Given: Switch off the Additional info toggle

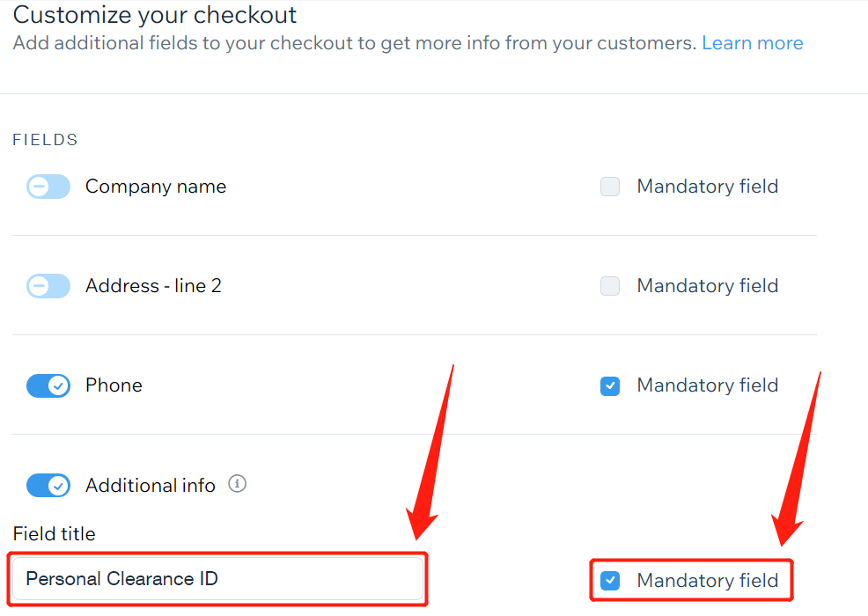Looking at the screenshot, I should click(x=48, y=486).
